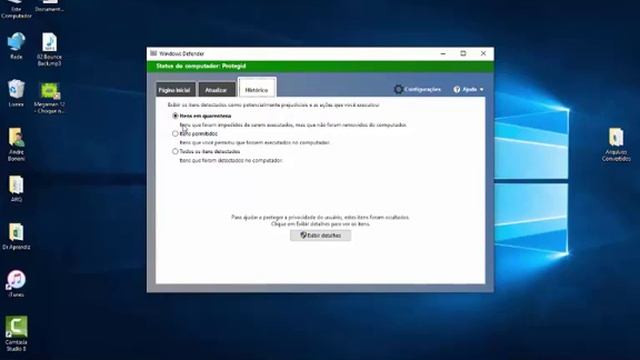Viewport: 640px width, 360px height.
Task: Open the Documentos desktop icon
Action: [49, 6]
